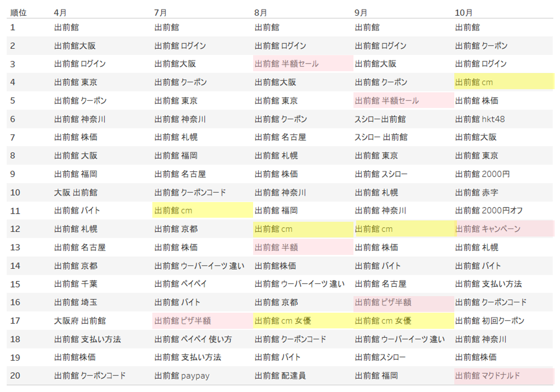
Task: Select 出前館 支払い方法 in 7月 column
Action: (x=188, y=357)
